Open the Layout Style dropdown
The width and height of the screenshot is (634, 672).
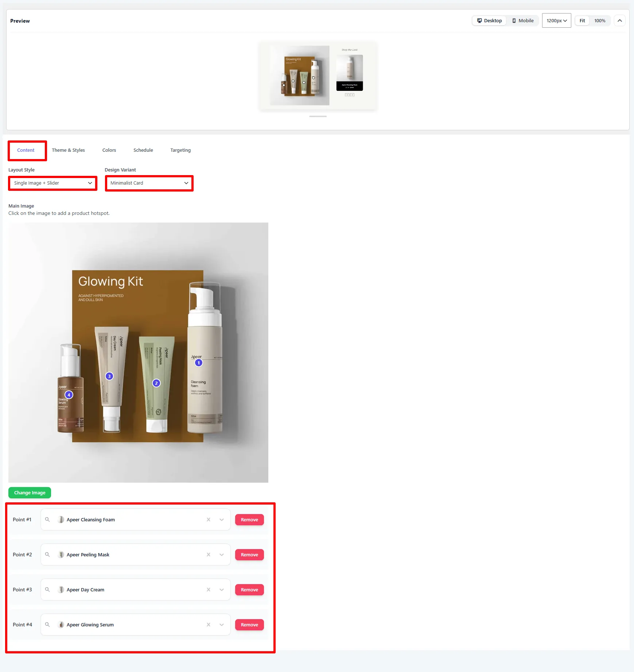coord(52,183)
